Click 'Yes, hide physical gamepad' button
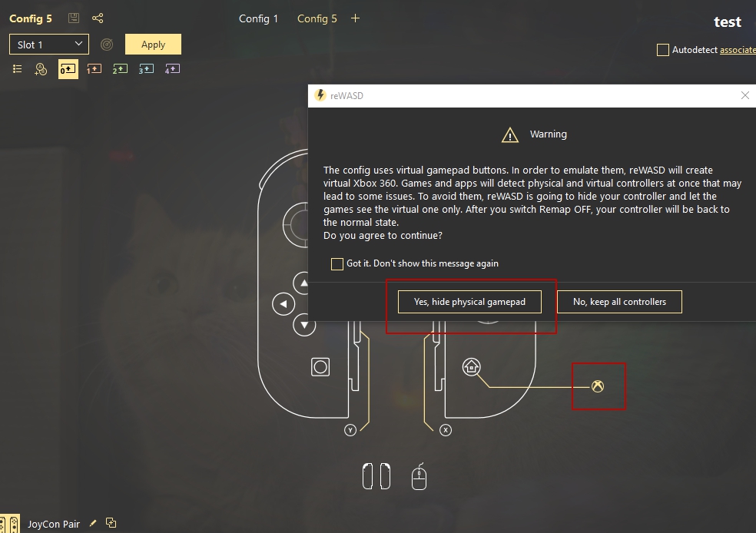 pos(469,302)
